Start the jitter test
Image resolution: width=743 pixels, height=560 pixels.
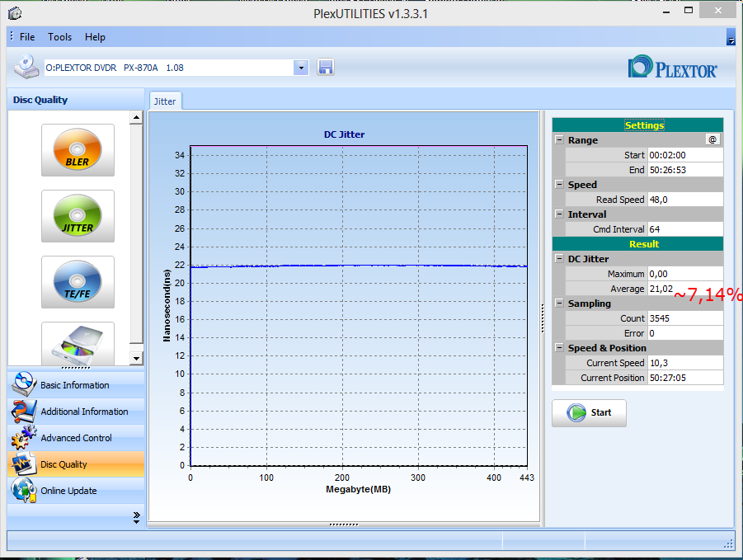(x=589, y=412)
